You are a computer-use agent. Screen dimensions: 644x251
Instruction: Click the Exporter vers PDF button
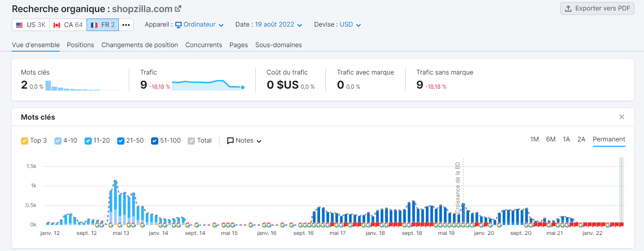(x=597, y=8)
